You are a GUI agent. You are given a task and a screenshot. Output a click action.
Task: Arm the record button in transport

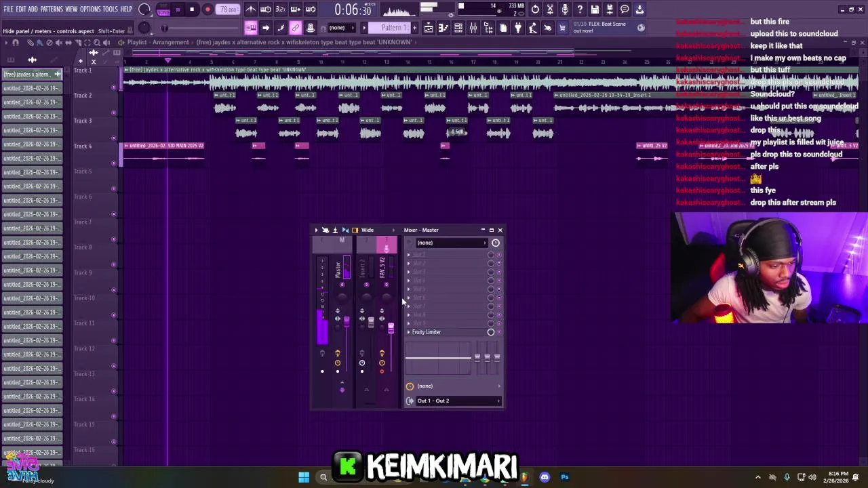[208, 9]
